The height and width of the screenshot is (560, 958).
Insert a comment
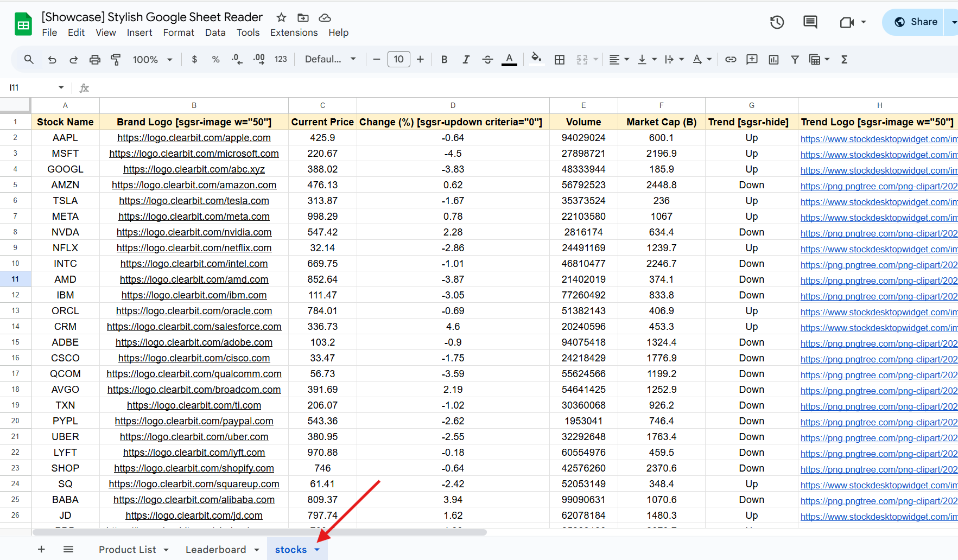[752, 59]
